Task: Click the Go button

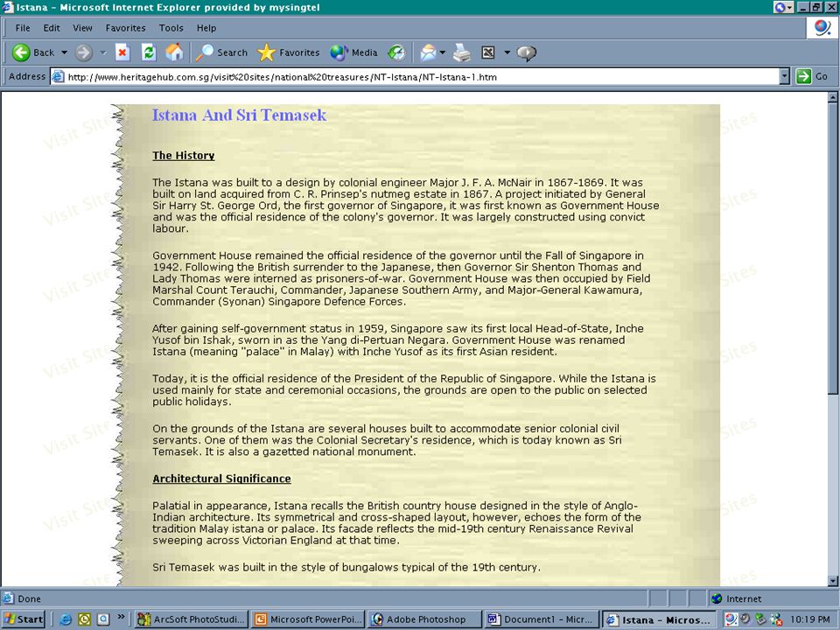Action: click(812, 76)
